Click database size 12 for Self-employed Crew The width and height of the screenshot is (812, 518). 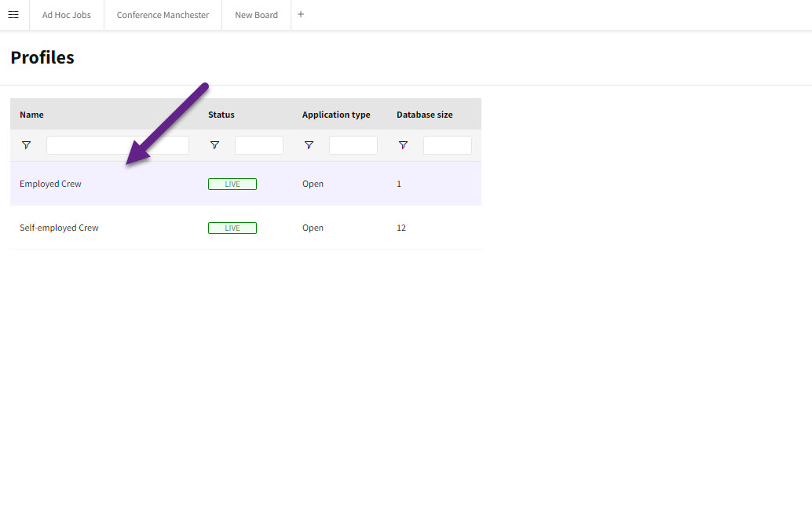[x=401, y=228]
